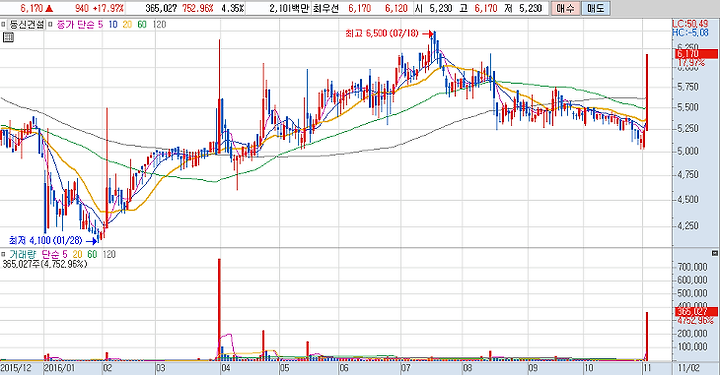
Task: Click the 04 month label on date axis
Action: [225, 368]
